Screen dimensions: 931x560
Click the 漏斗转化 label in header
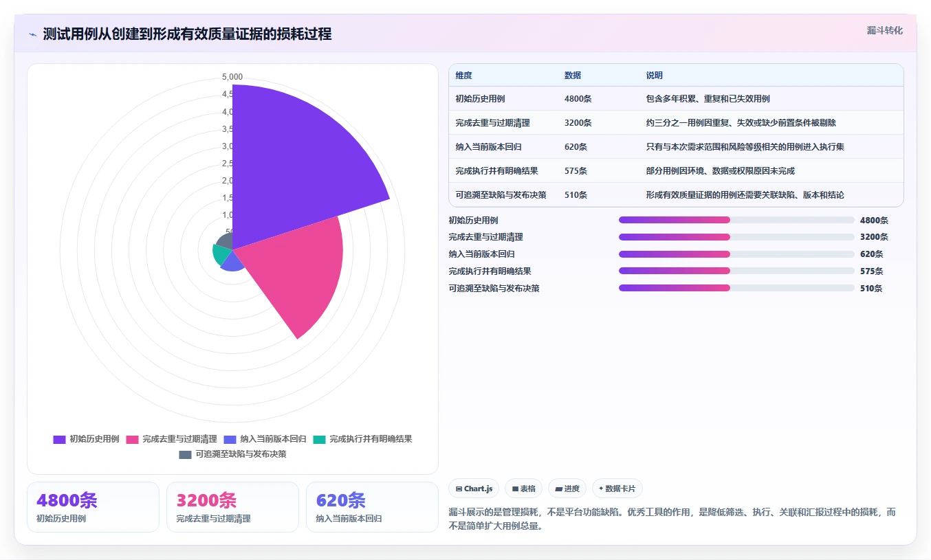[884, 31]
